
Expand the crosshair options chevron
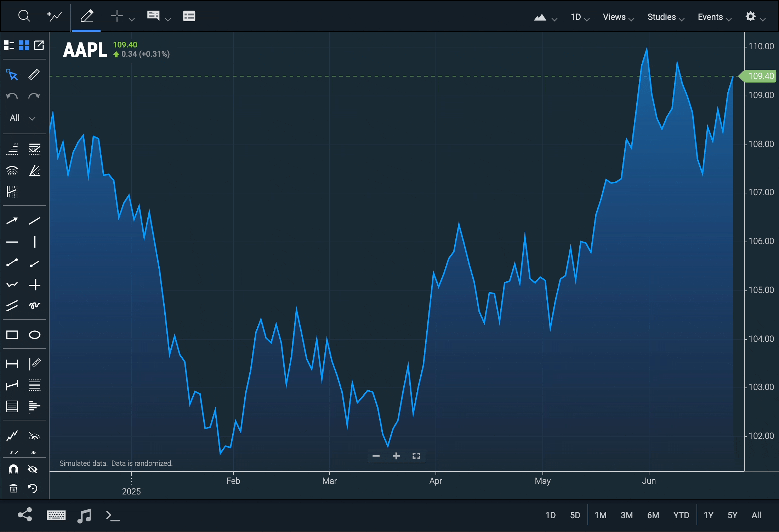pos(132,19)
